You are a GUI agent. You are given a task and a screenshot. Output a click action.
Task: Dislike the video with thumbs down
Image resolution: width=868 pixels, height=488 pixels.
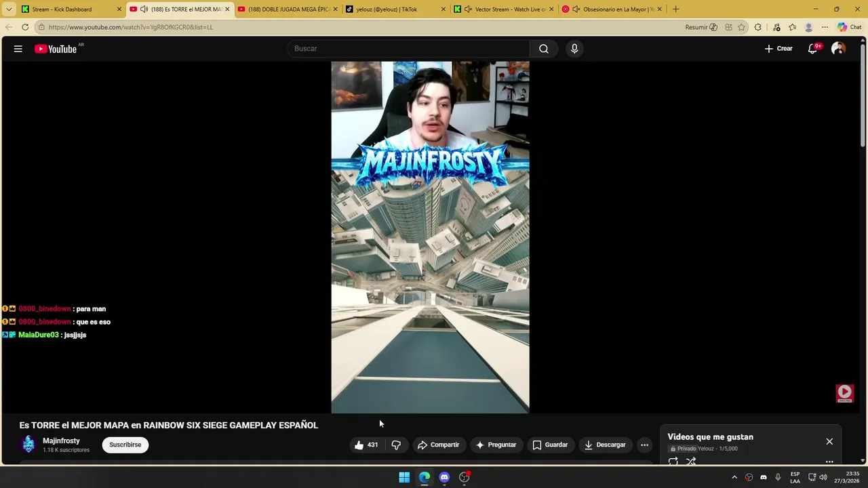pos(396,445)
